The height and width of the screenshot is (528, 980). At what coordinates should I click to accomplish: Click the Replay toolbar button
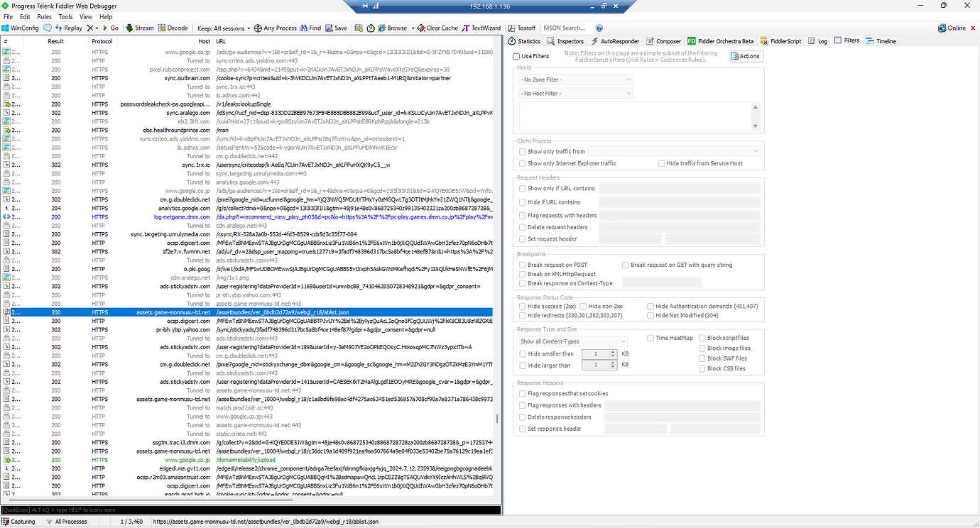coord(69,28)
